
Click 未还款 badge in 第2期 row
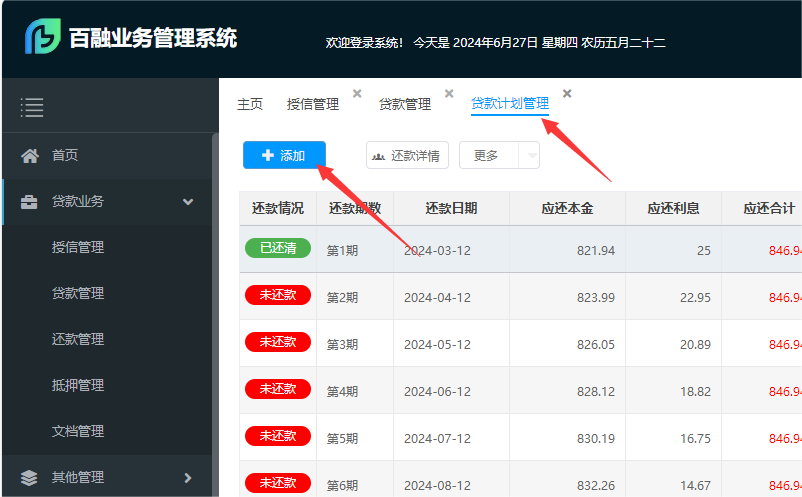[278, 295]
